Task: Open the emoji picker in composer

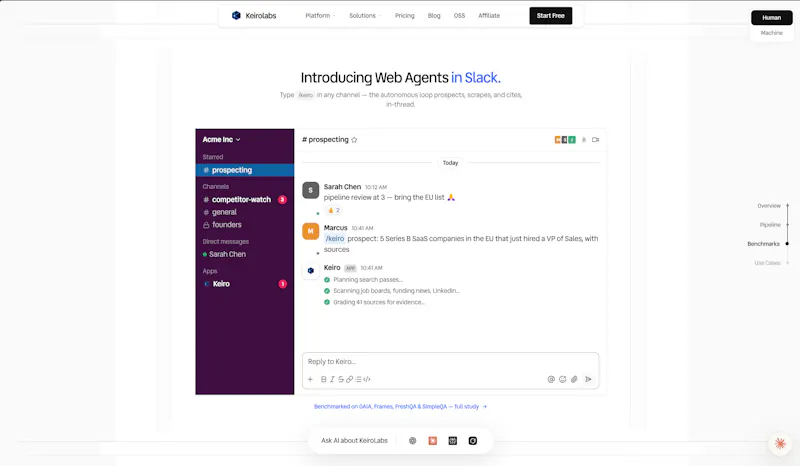Action: click(x=563, y=379)
